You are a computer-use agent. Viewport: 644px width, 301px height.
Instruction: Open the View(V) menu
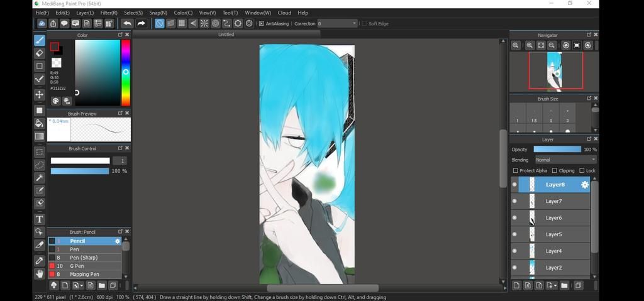(x=208, y=13)
